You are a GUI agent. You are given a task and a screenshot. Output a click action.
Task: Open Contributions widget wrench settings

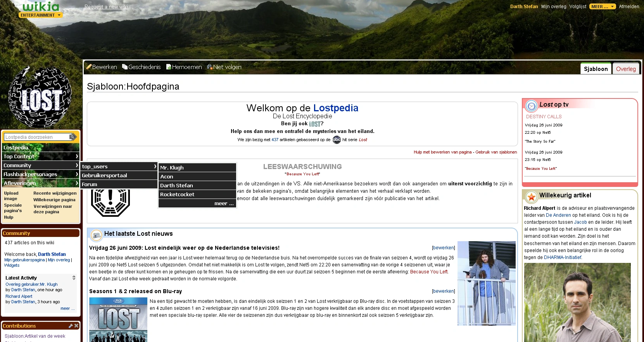pyautogui.click(x=71, y=326)
